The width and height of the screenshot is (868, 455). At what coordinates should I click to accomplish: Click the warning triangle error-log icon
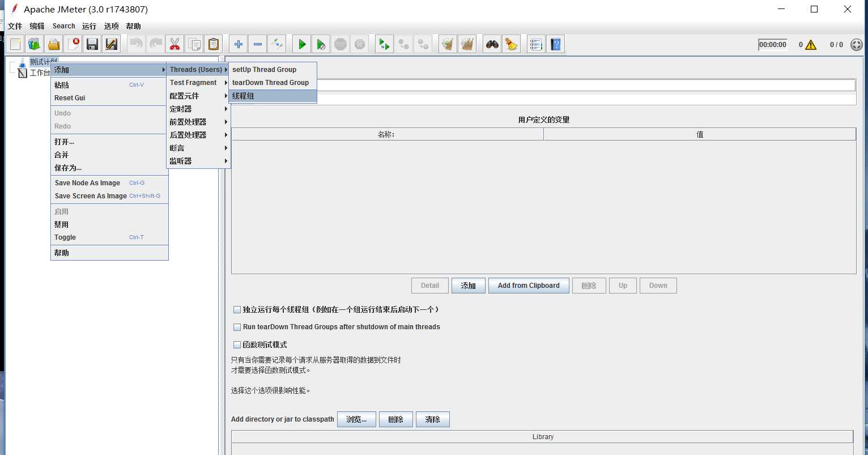click(811, 45)
